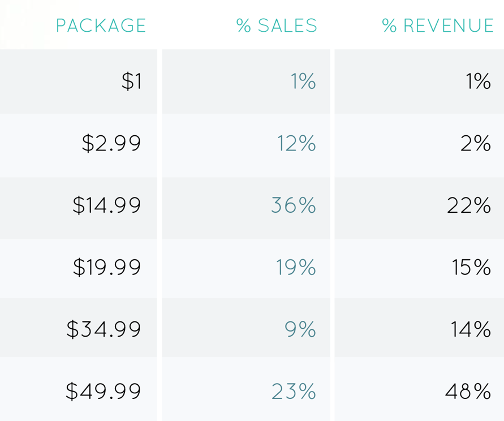The height and width of the screenshot is (421, 504).
Task: Select the $1 package cell
Action: 131,82
